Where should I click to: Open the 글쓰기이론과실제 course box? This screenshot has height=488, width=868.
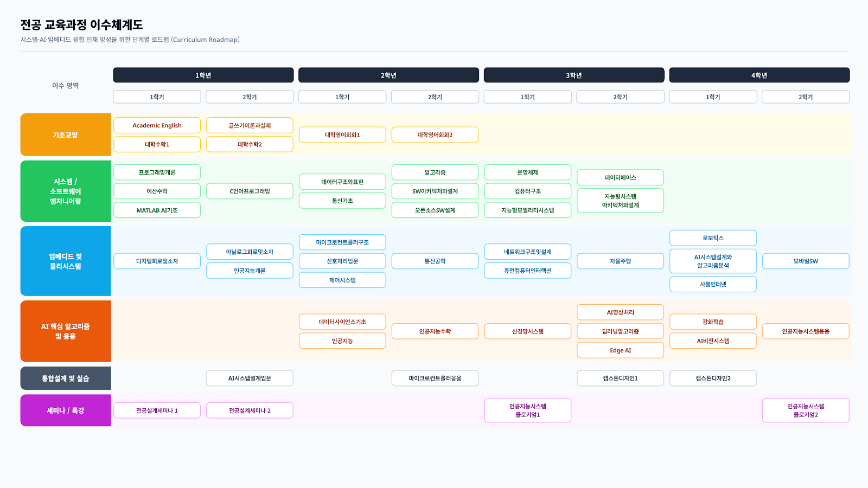(x=250, y=125)
